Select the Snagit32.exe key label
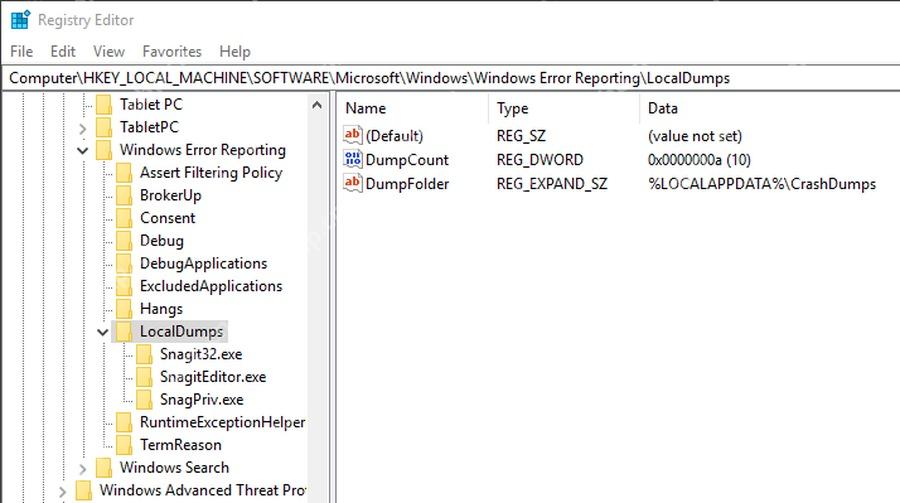 click(201, 354)
